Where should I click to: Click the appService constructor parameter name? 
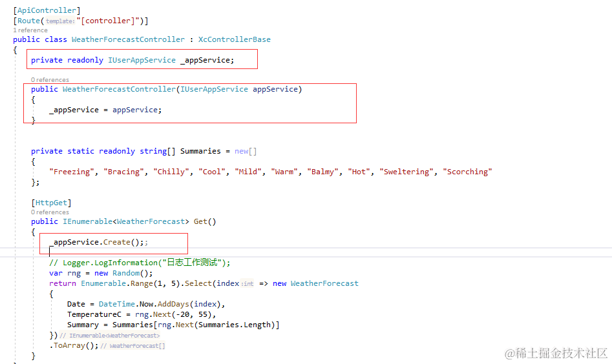tap(275, 89)
